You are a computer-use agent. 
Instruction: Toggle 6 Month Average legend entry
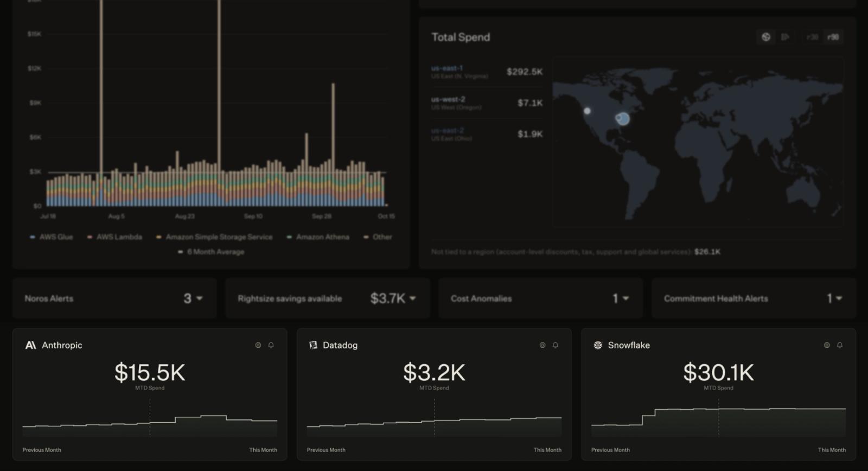[x=211, y=252]
